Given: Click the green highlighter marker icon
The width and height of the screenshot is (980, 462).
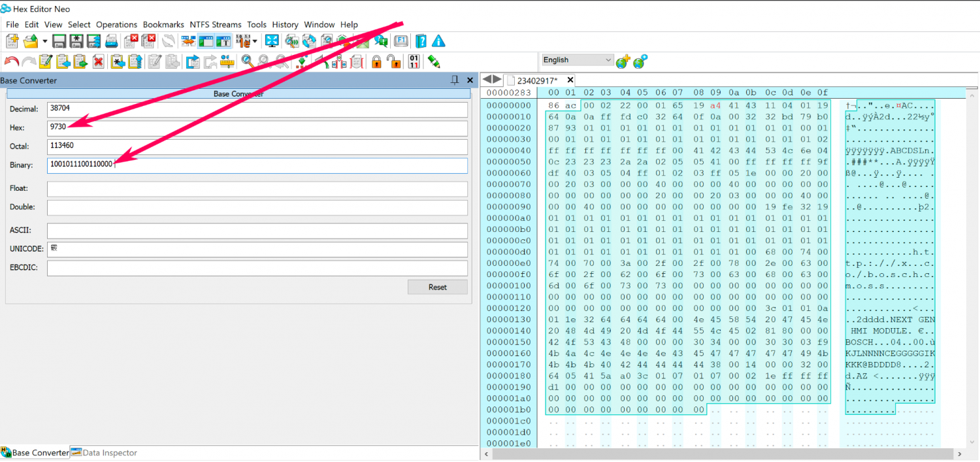Looking at the screenshot, I should point(434,61).
